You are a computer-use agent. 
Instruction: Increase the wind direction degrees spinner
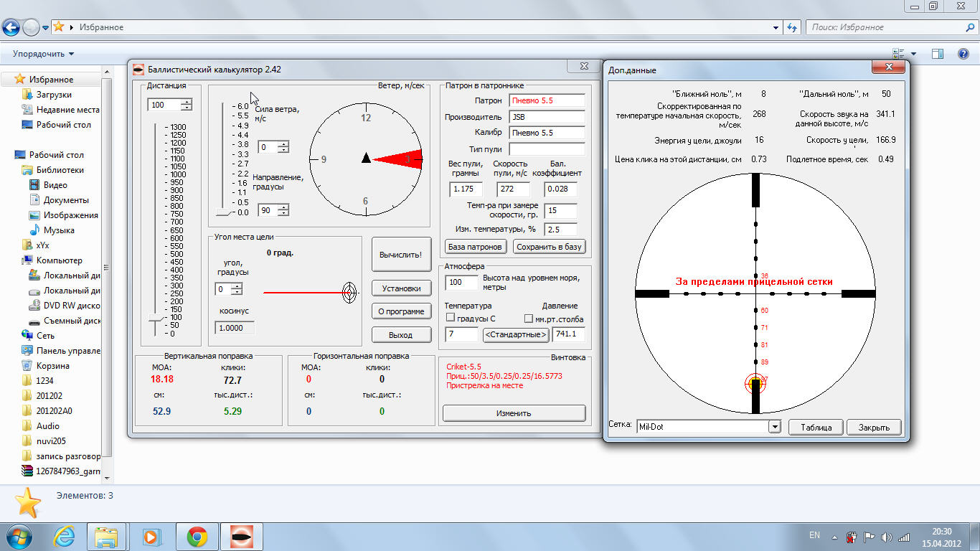point(283,207)
